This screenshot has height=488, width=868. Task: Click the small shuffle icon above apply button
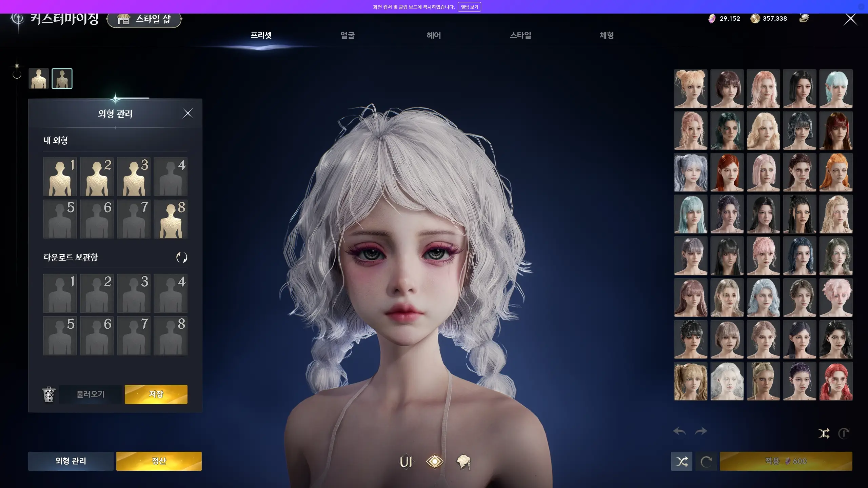(824, 433)
